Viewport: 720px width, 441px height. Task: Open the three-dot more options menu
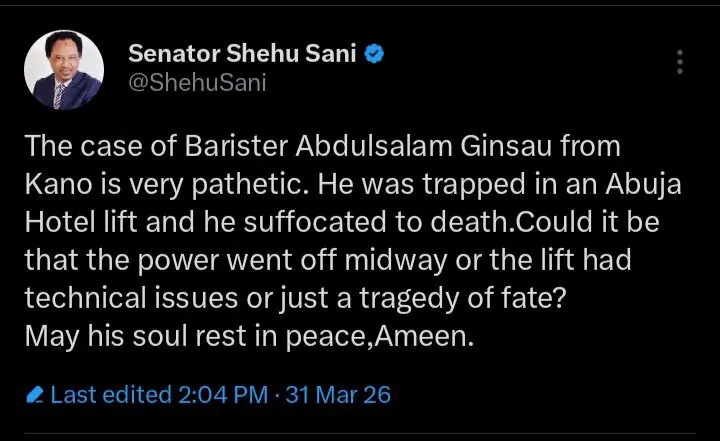point(680,62)
